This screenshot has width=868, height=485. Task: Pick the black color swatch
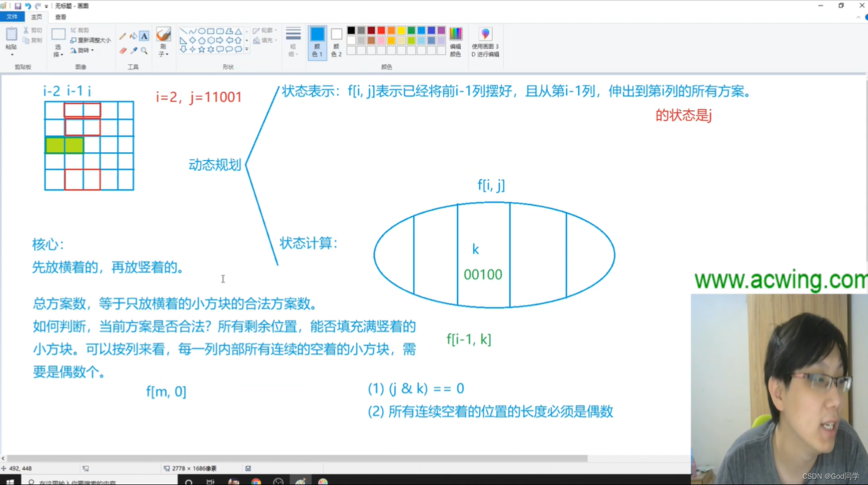(x=351, y=30)
